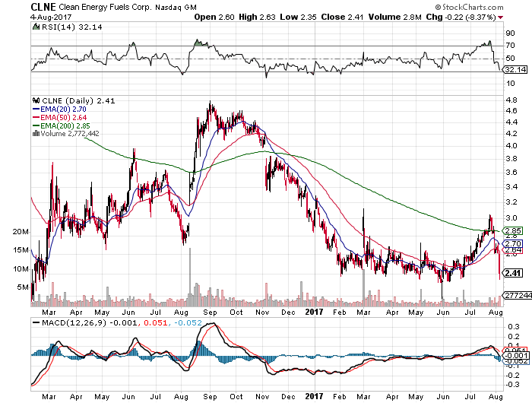
Task: Click the 4-Aug-2017 date label
Action: tap(51, 17)
